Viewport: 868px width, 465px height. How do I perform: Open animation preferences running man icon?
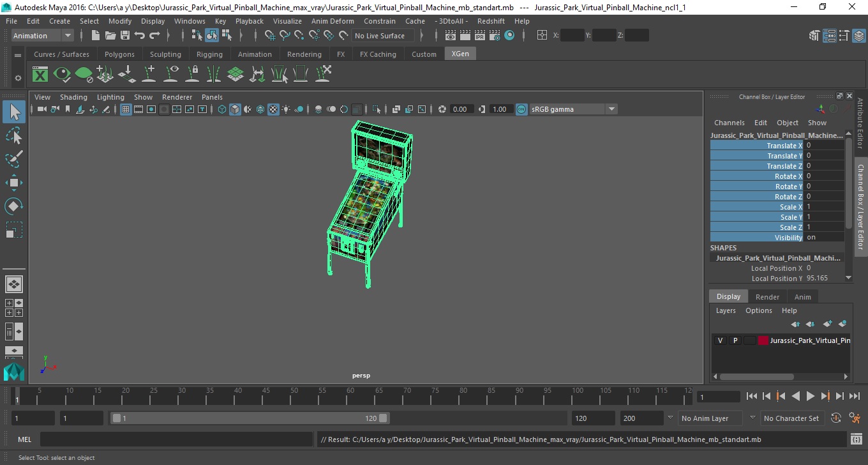[x=855, y=418]
